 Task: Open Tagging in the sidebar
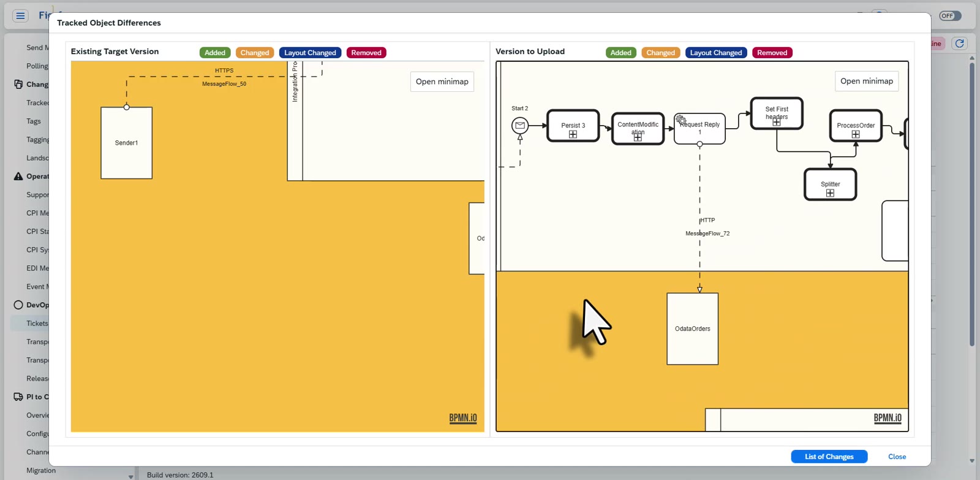coord(37,139)
